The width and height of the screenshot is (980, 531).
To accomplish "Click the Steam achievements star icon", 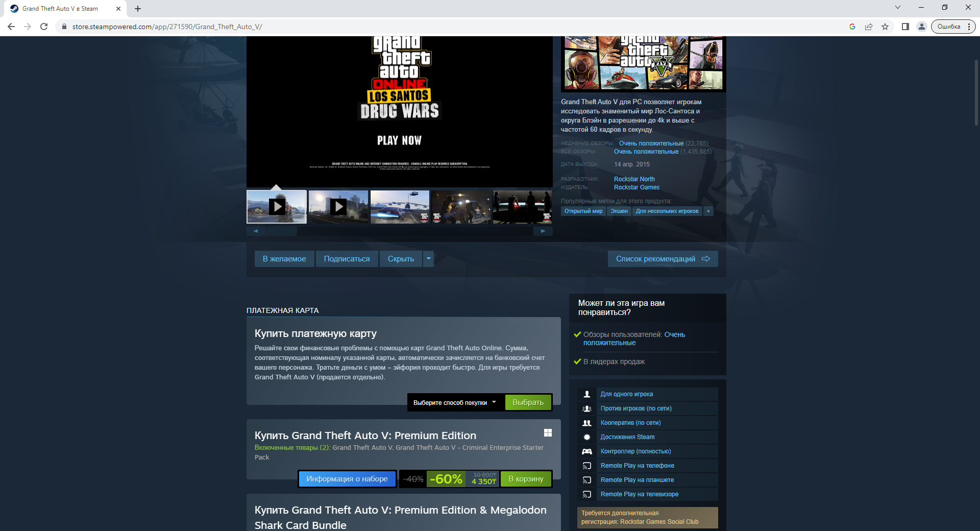I will coord(587,437).
